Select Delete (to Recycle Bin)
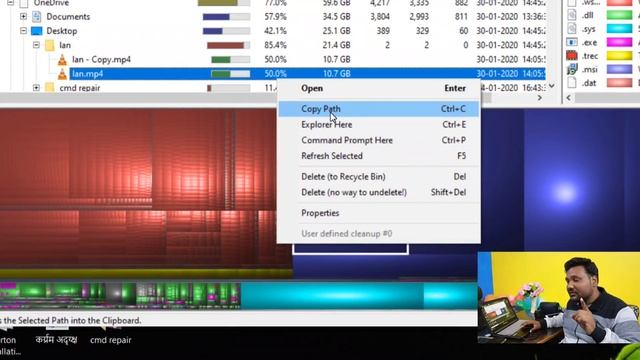640x360 pixels. (379, 177)
